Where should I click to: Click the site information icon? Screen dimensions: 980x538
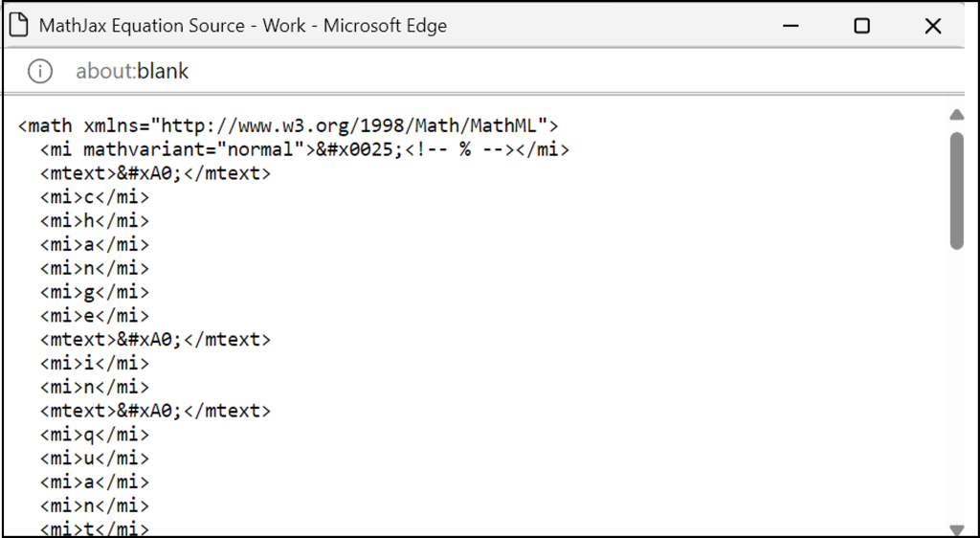39,71
